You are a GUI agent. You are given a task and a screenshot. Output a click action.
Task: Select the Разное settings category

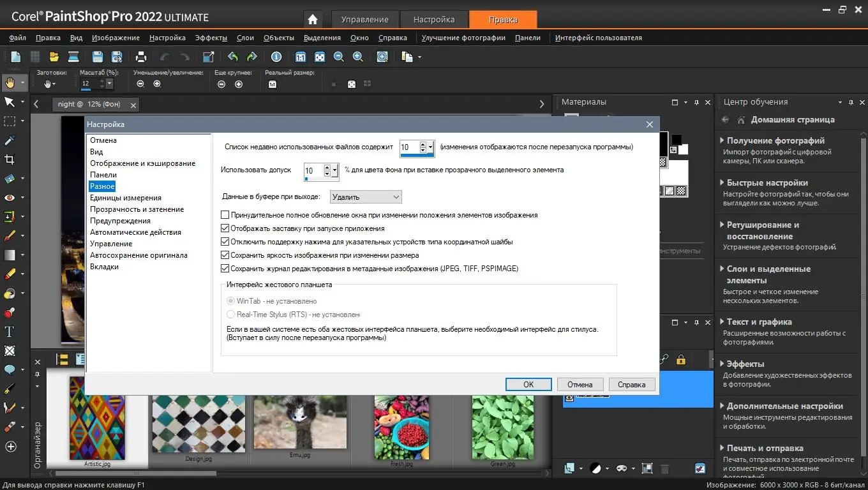tap(102, 186)
